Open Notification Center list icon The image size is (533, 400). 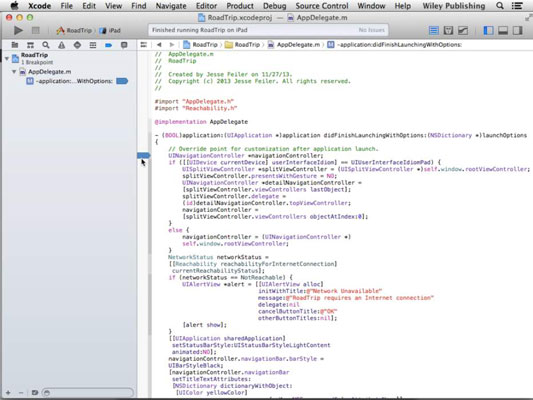[517, 6]
